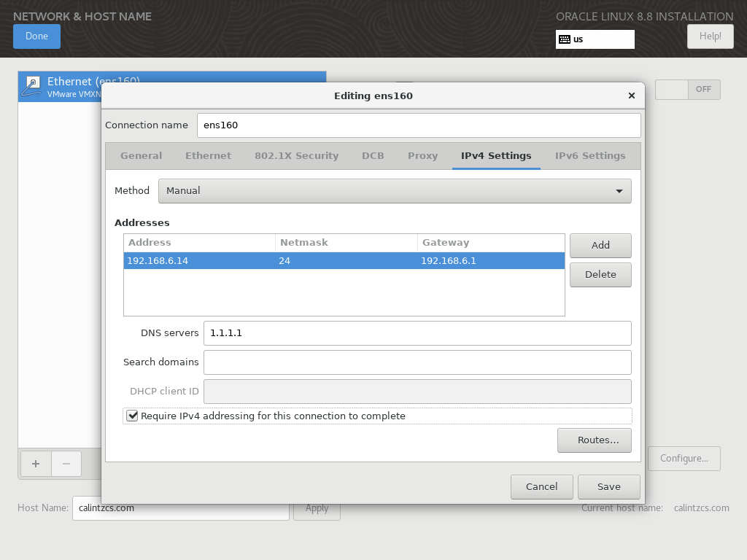The image size is (747, 560).
Task: Open the Routes... dialog
Action: (x=594, y=440)
